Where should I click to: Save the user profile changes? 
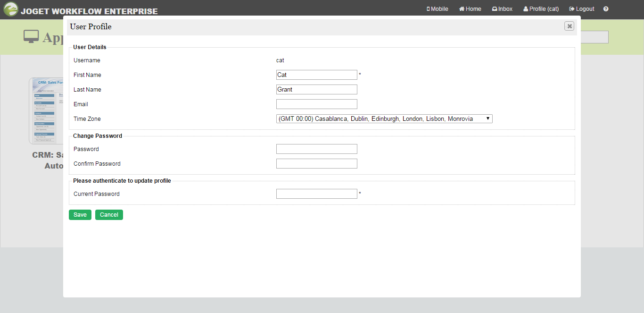pyautogui.click(x=80, y=215)
